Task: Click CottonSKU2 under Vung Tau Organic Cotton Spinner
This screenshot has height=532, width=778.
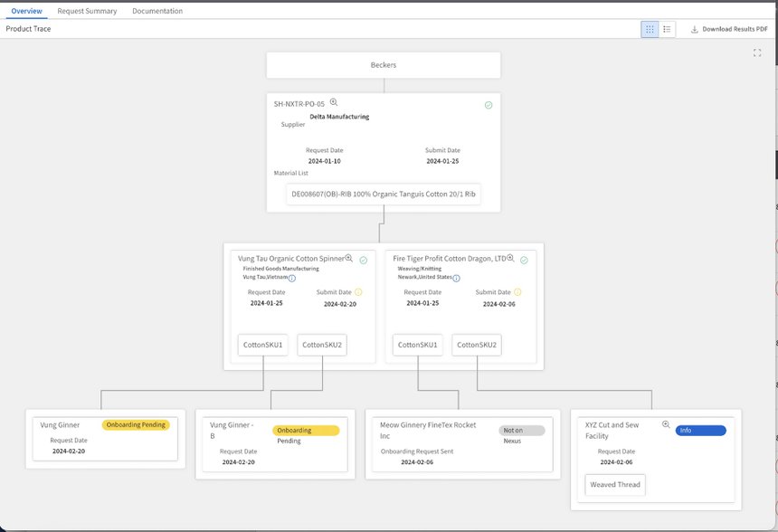Action: (x=322, y=345)
